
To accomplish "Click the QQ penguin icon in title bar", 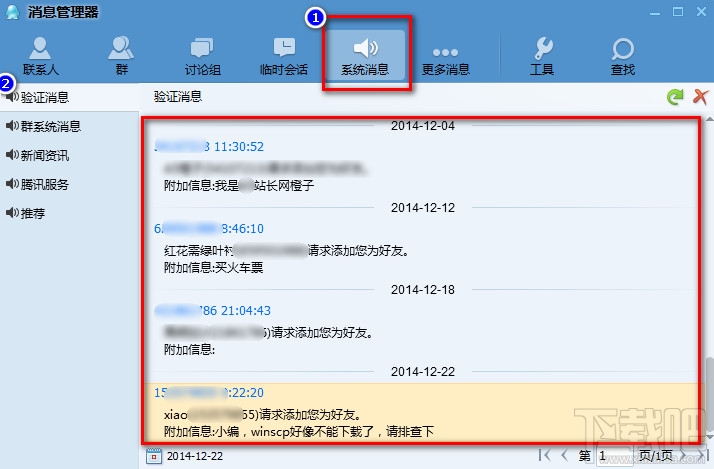I will pyautogui.click(x=13, y=12).
